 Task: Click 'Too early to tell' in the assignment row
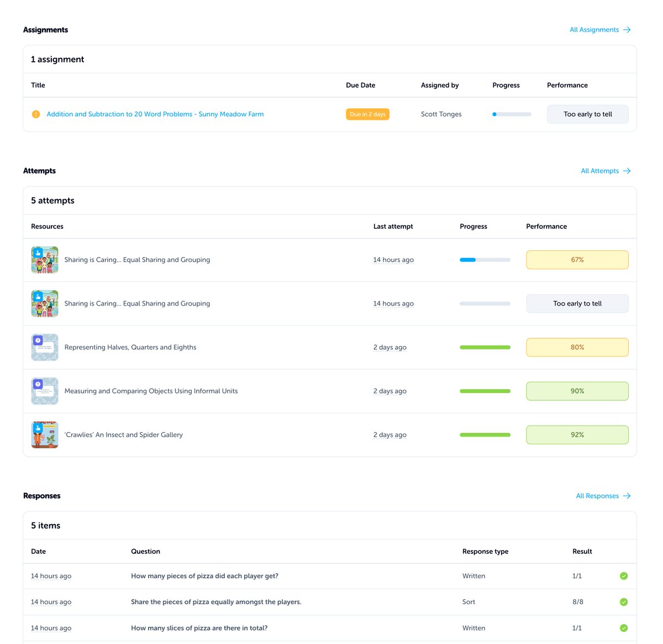click(x=588, y=114)
